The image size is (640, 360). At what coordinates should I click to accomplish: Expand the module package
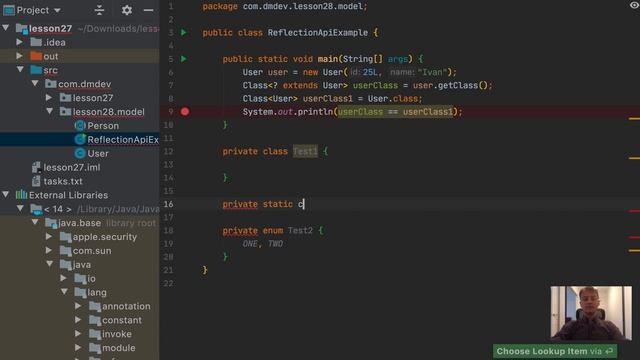[x=78, y=347]
